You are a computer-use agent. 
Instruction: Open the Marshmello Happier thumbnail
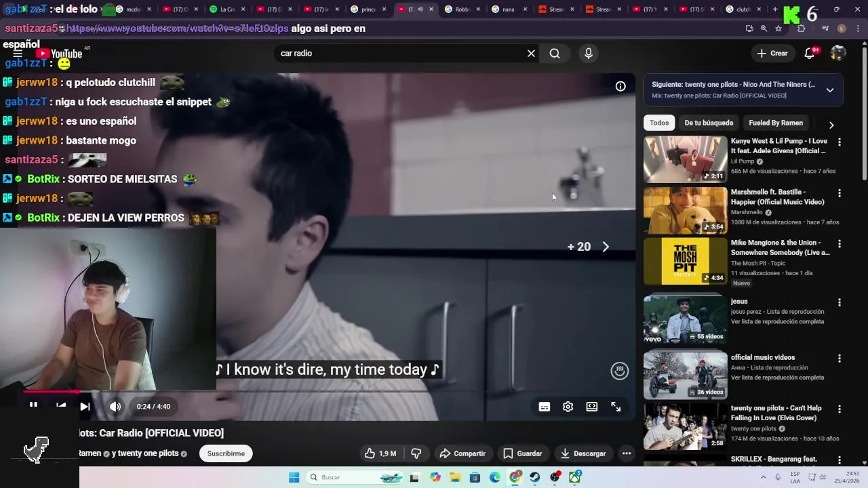tap(685, 210)
